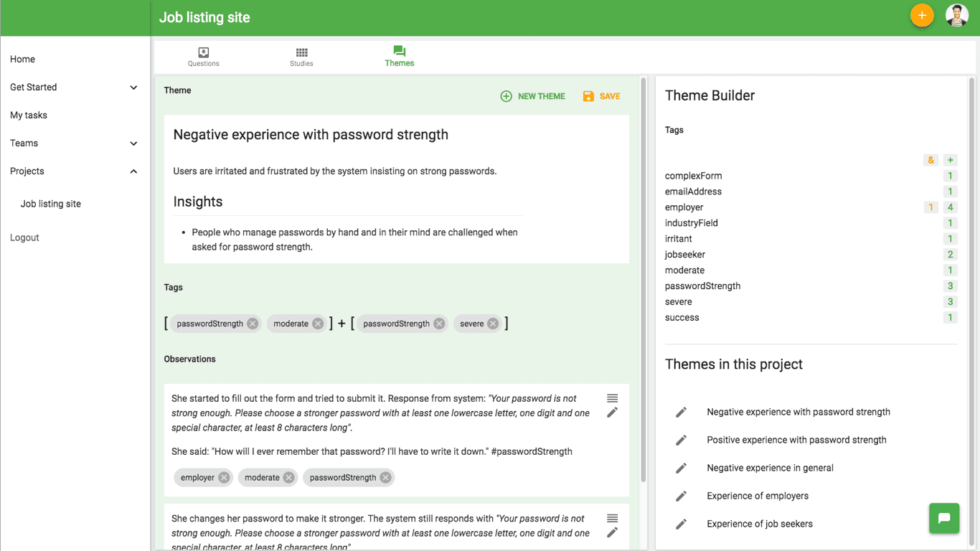Click the NEW THEME button

(x=533, y=96)
